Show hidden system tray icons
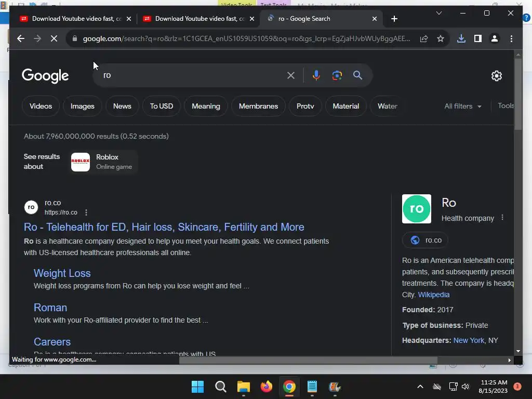 420,387
